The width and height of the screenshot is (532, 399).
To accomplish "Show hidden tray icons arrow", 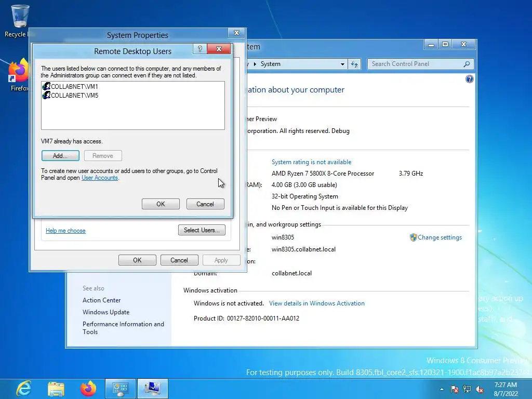I will tap(442, 389).
